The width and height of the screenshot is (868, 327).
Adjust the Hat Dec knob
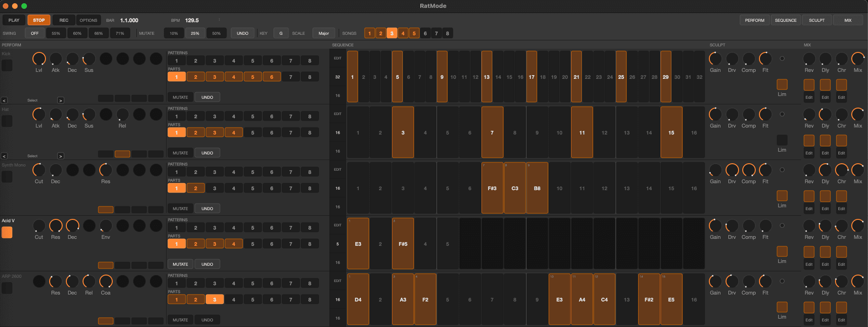(72, 115)
